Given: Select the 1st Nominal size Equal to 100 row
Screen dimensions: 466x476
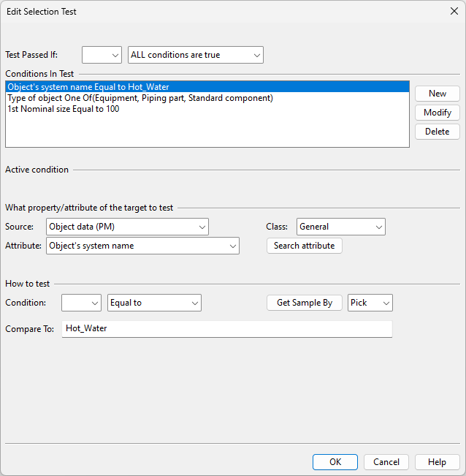Looking at the screenshot, I should point(64,109).
